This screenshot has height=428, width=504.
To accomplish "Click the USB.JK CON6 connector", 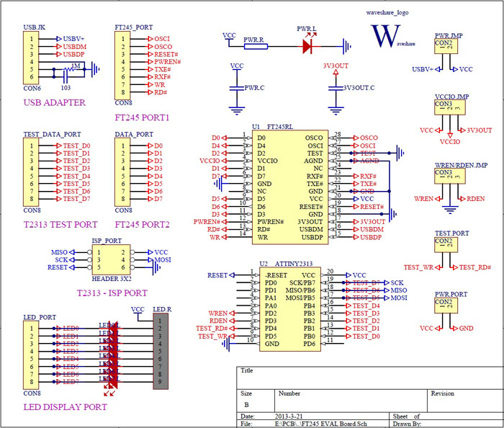I will click(x=31, y=58).
